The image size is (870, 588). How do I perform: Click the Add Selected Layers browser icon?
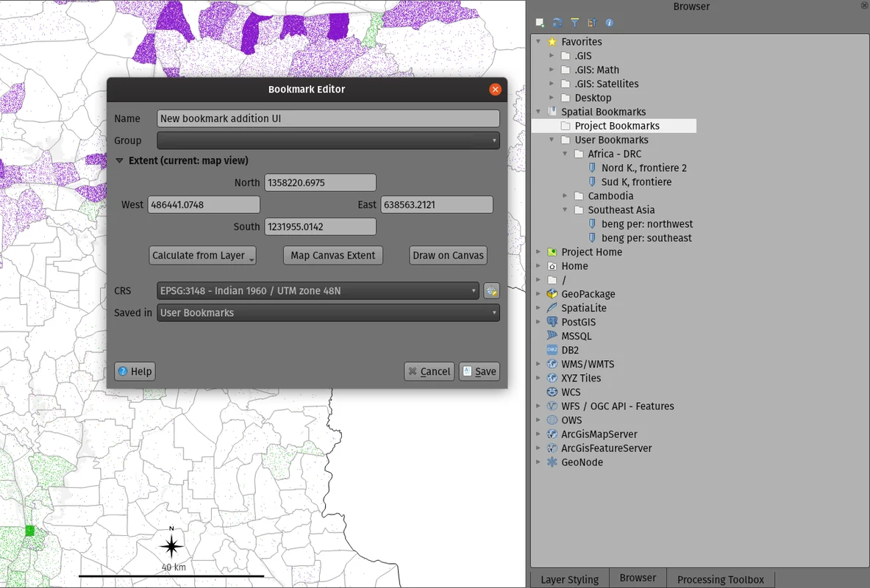tap(540, 23)
